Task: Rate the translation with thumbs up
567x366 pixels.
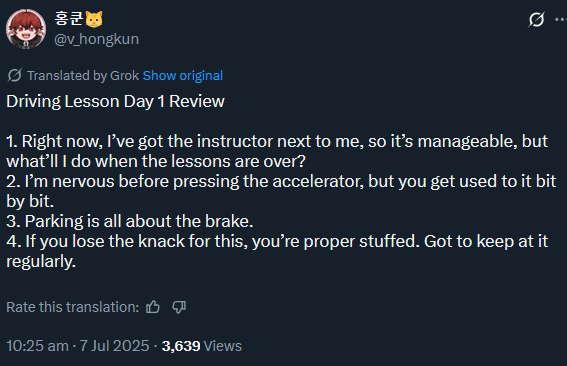Action: [153, 307]
